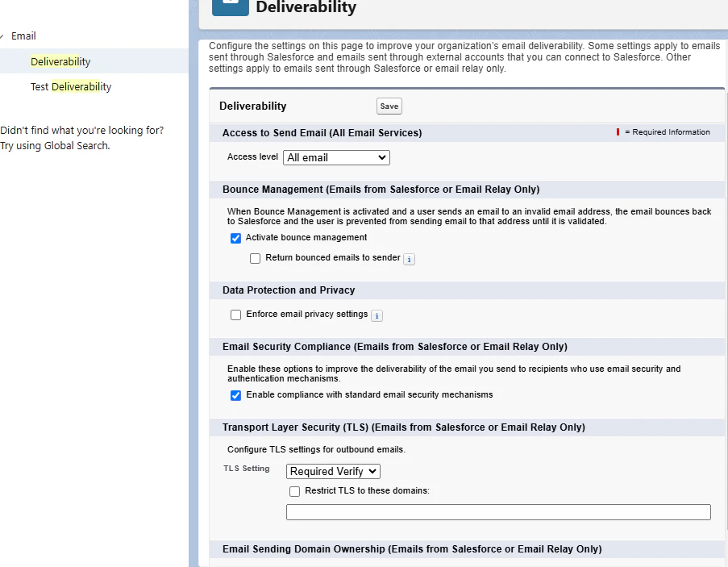Uncheck Activate bounce management
Image resolution: width=728 pixels, height=567 pixels.
pos(236,238)
